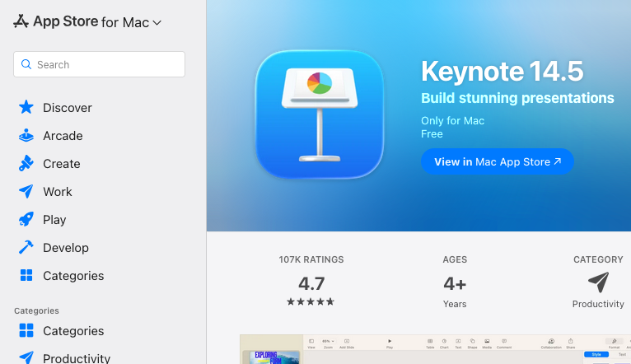This screenshot has width=631, height=364.
Task: Click the Ages label
Action: tap(455, 260)
